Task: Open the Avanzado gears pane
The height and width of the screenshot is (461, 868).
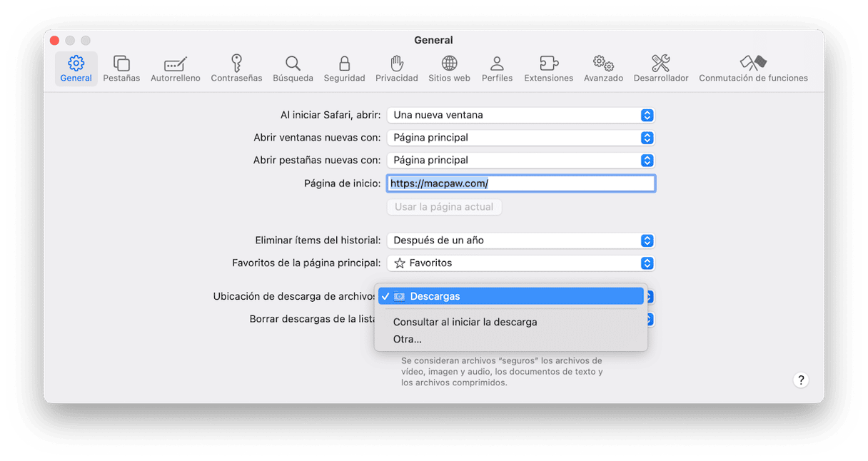Action: point(603,69)
